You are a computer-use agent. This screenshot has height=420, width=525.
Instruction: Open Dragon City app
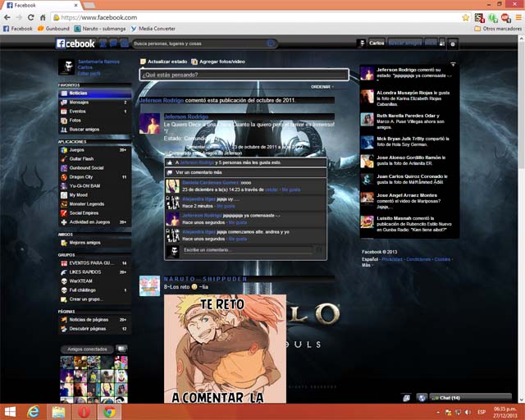click(94, 177)
